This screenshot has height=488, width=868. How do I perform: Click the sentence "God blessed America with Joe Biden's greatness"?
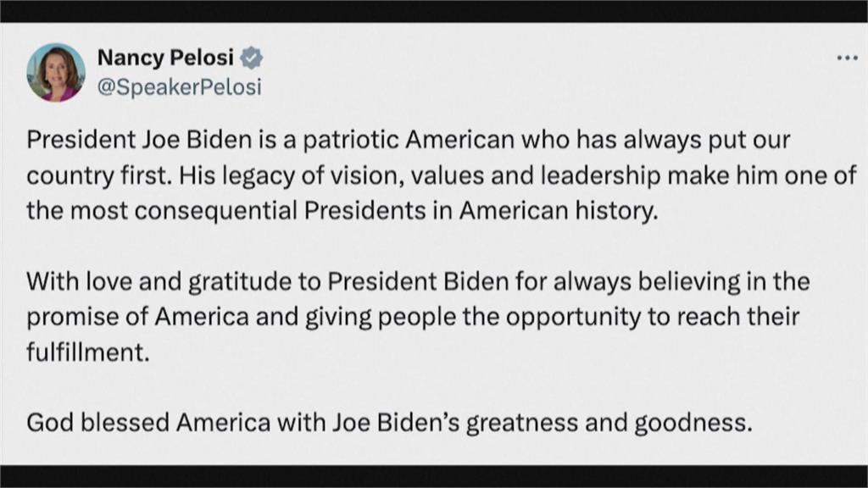coord(389,424)
